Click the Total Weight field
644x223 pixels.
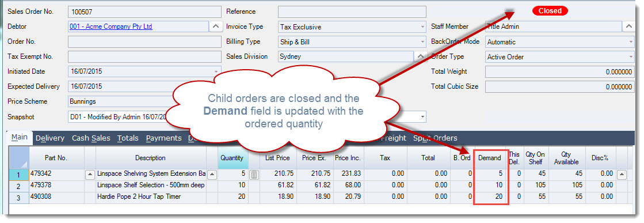click(560, 71)
